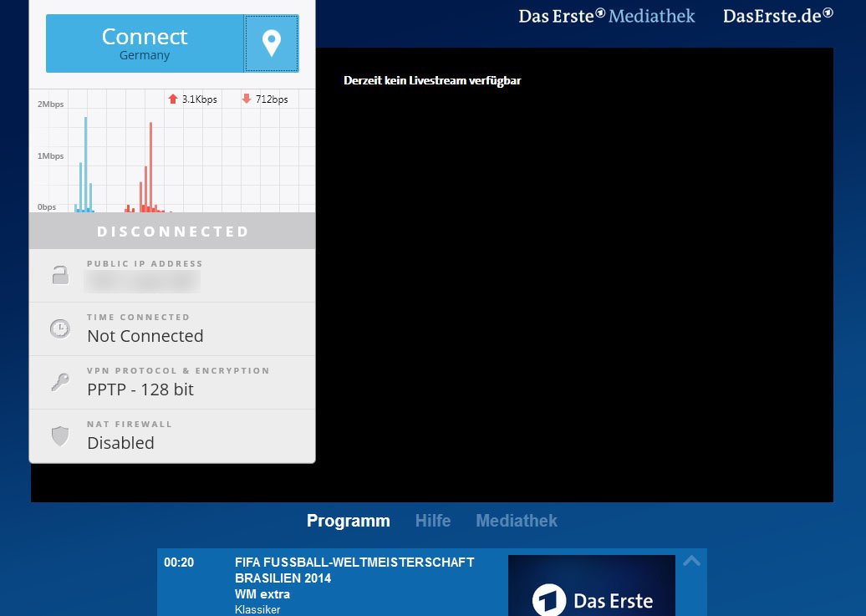This screenshot has height=616, width=866.
Task: Open the DasErste.de header link
Action: (x=778, y=16)
